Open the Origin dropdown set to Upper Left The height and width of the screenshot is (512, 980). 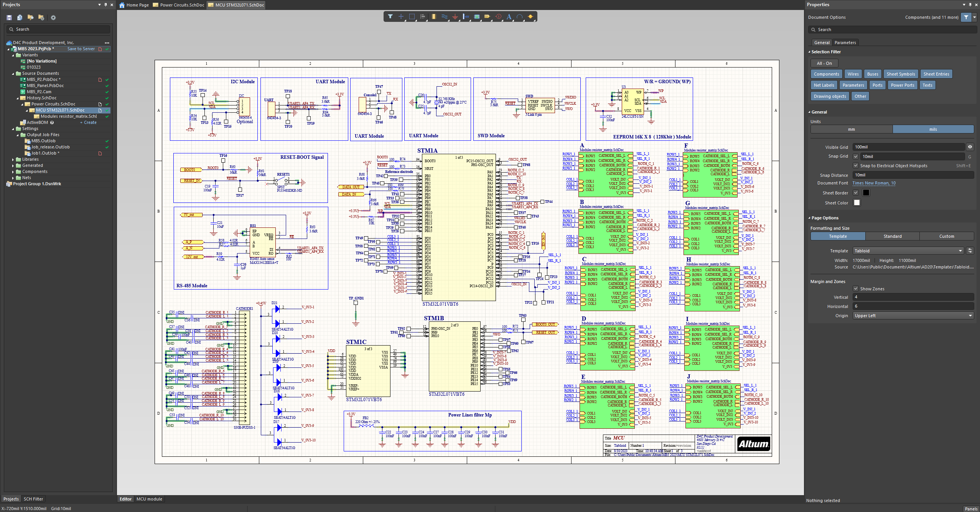pos(913,316)
